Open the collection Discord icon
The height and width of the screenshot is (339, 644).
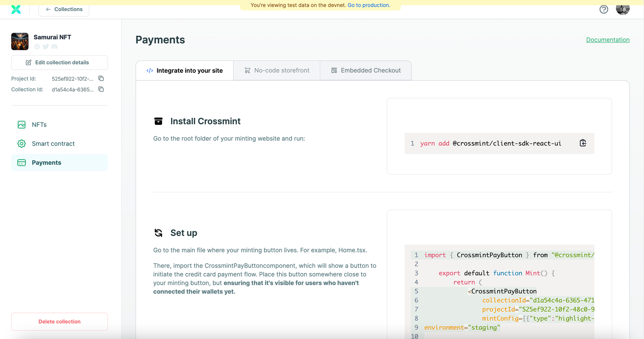click(x=54, y=47)
